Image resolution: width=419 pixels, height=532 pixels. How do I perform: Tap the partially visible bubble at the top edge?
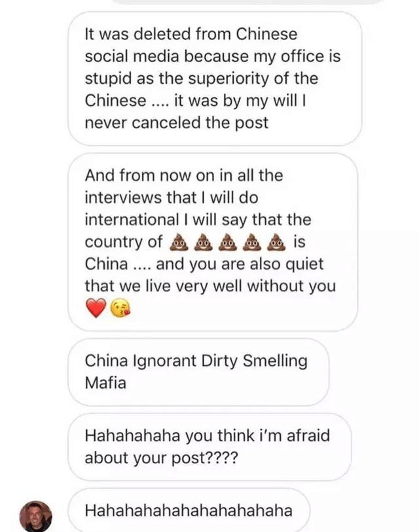pyautogui.click(x=248, y=2)
